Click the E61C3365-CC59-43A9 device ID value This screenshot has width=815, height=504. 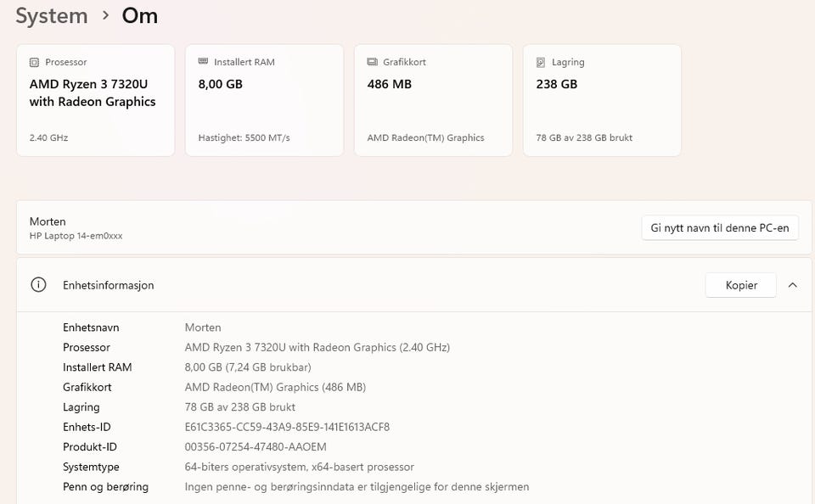[x=288, y=427]
